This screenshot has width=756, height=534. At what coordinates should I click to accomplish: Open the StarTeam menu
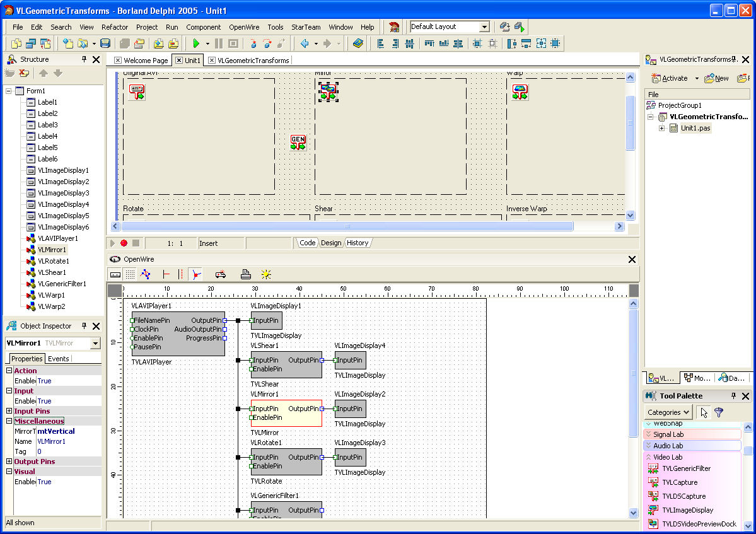[306, 27]
